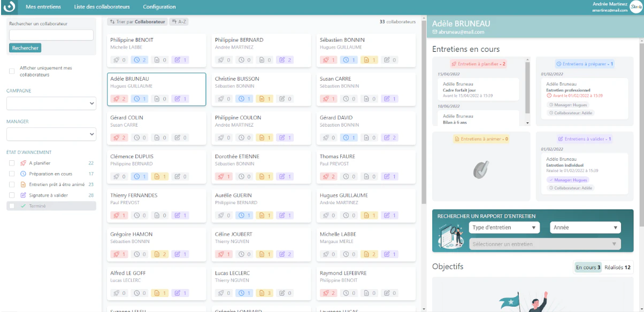Open 'Trier par Collaborateur' sort selector
644x312 pixels.
click(x=137, y=22)
